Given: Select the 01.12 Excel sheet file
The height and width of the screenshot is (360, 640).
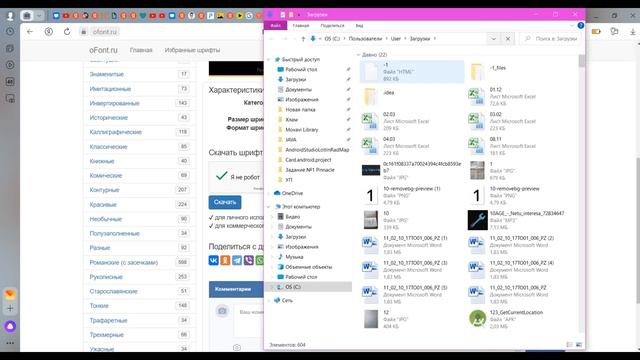Looking at the screenshot, I should [x=518, y=97].
